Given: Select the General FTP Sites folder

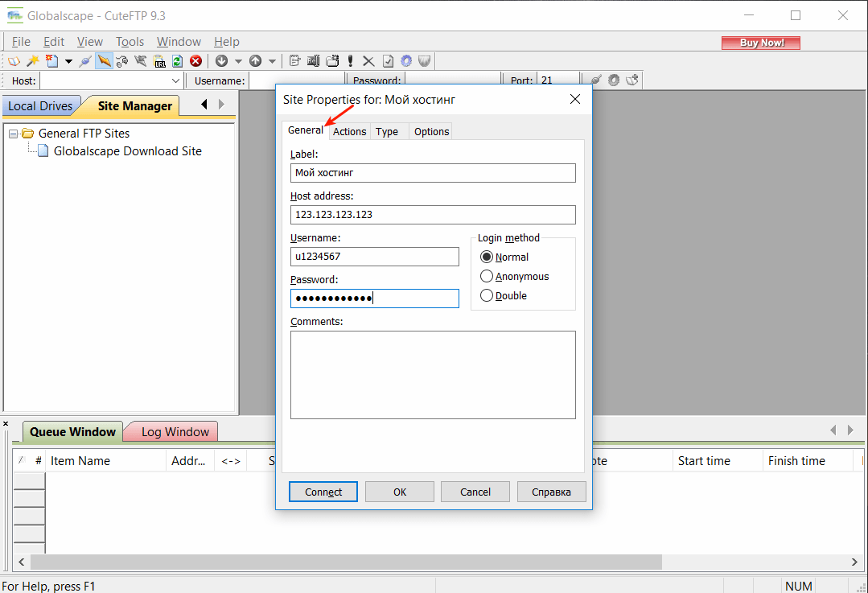Looking at the screenshot, I should pyautogui.click(x=84, y=134).
